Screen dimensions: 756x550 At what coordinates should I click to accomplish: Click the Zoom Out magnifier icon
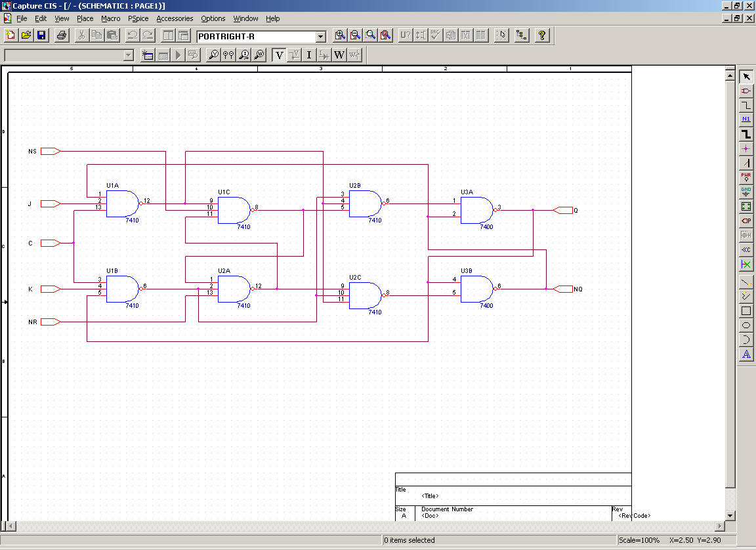pos(355,35)
